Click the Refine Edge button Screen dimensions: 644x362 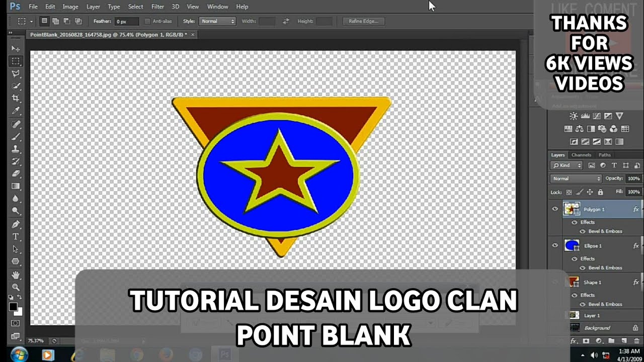coord(364,21)
